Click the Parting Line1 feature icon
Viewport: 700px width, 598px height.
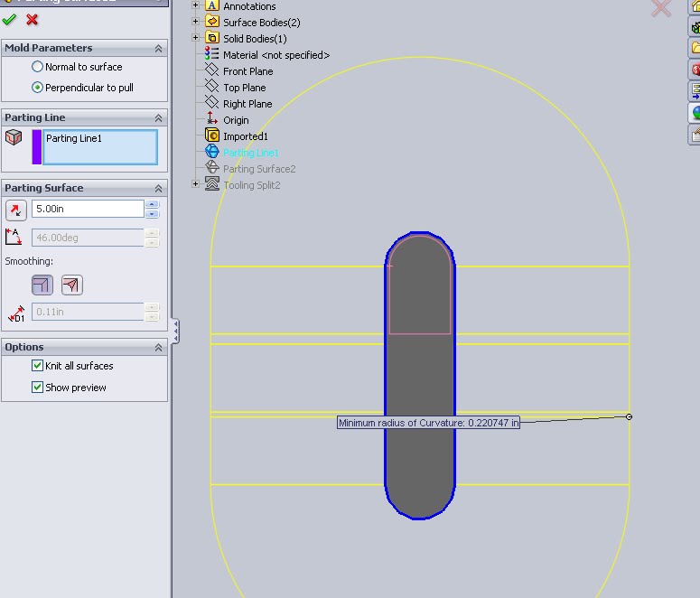212,151
